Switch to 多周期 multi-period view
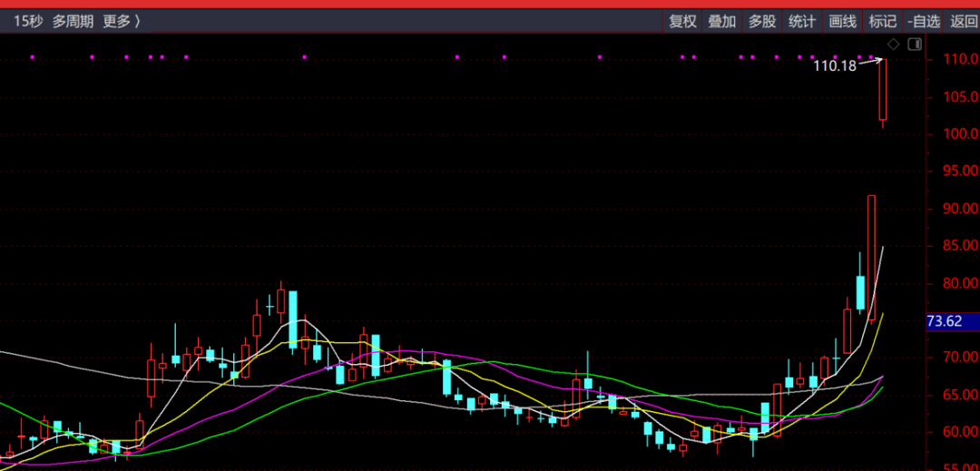The height and width of the screenshot is (471, 980). (x=73, y=21)
